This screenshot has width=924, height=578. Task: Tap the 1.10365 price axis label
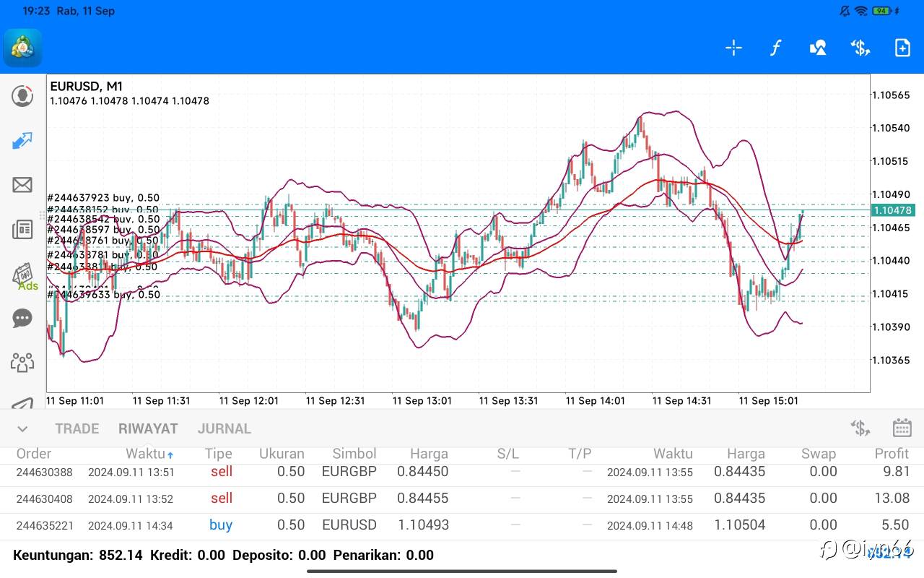pos(891,360)
